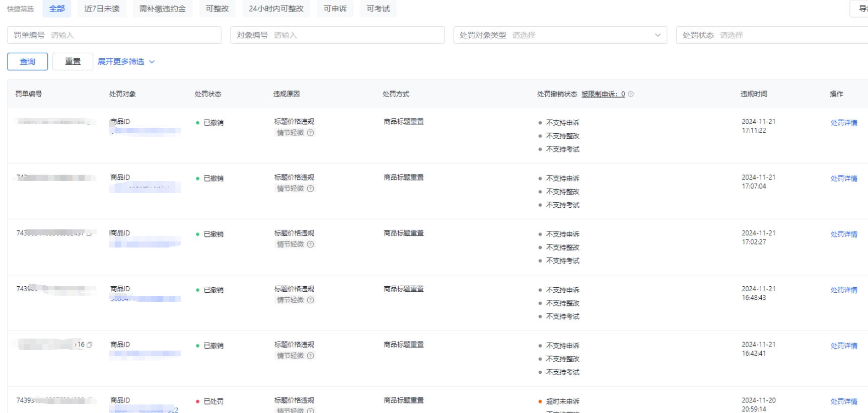Select the 24小时内可整改 filter

276,9
